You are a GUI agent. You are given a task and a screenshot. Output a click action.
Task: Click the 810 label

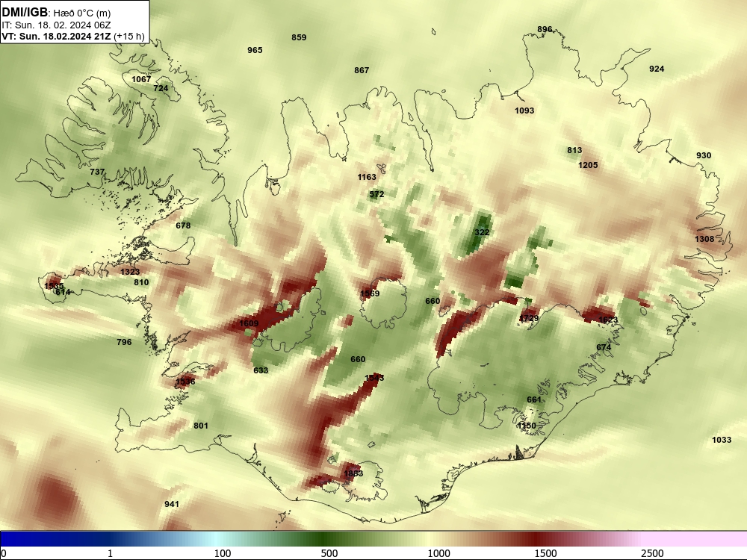141,282
